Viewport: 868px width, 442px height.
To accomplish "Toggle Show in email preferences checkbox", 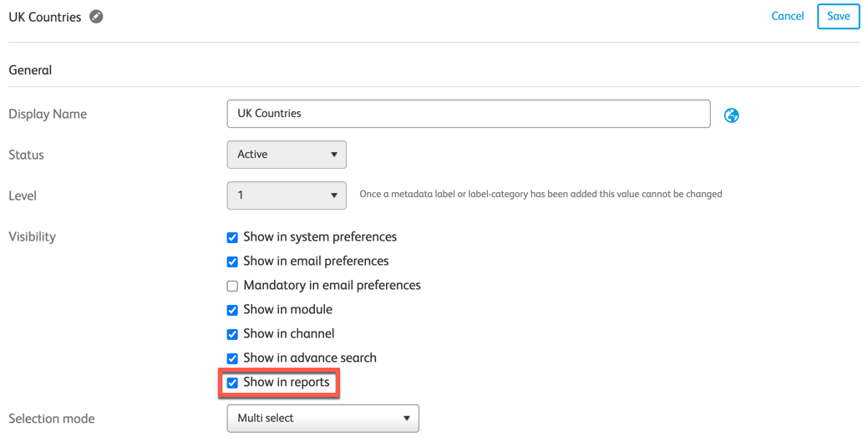I will pyautogui.click(x=232, y=262).
